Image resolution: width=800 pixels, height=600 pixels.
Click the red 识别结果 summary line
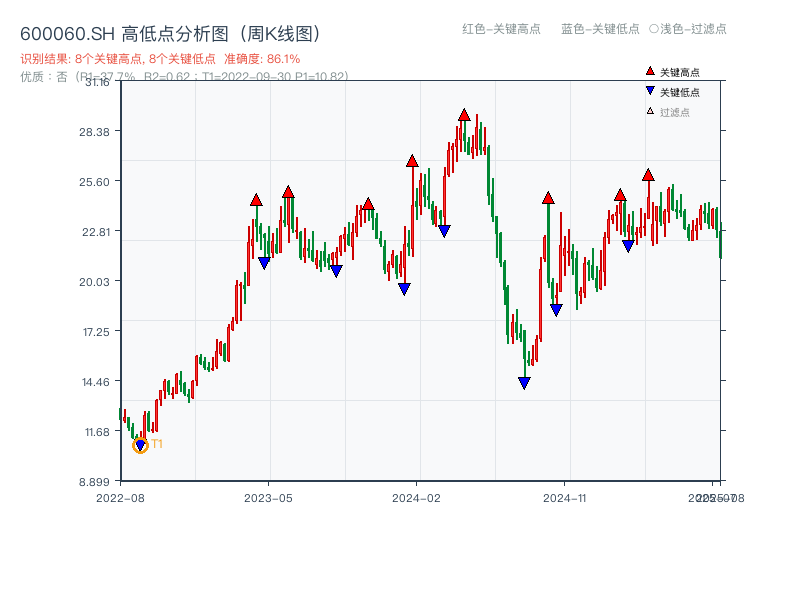click(x=160, y=59)
